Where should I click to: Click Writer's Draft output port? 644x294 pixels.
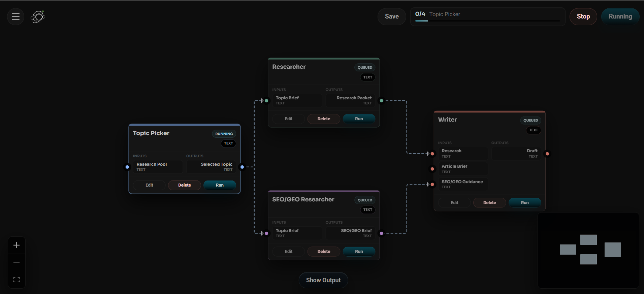547,154
